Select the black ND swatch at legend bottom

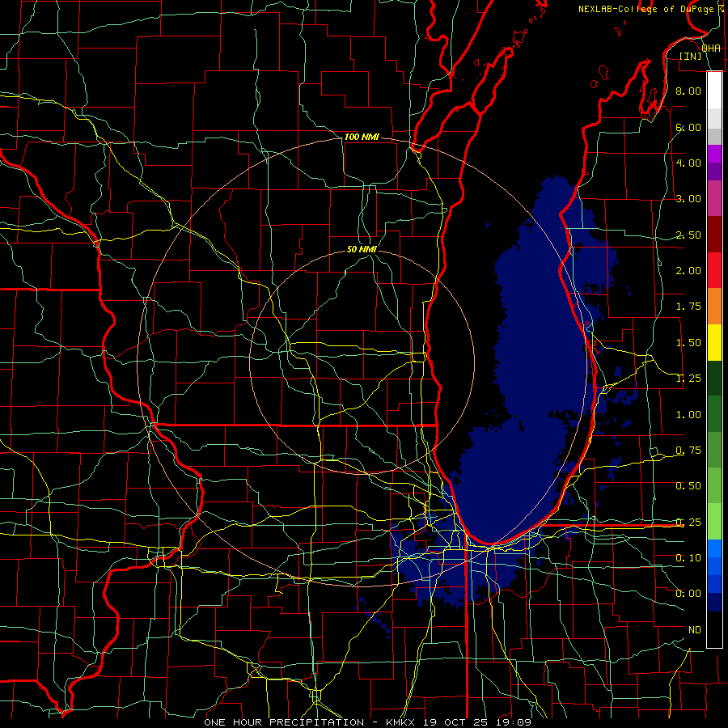[x=714, y=629]
